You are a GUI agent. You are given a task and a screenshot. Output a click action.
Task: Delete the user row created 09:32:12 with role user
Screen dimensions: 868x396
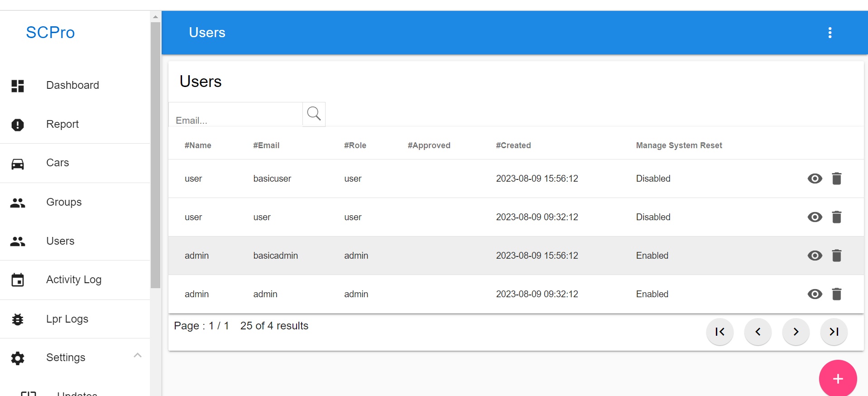[x=837, y=217]
